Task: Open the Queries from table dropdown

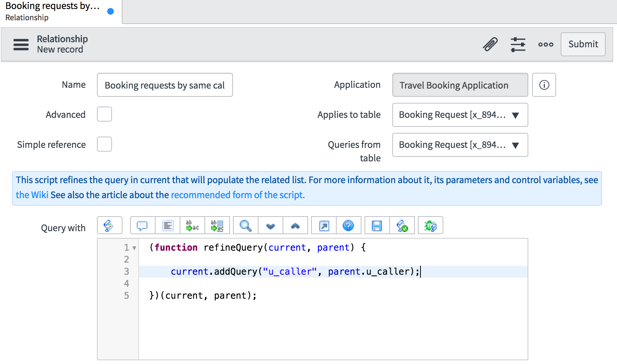Action: (460, 145)
